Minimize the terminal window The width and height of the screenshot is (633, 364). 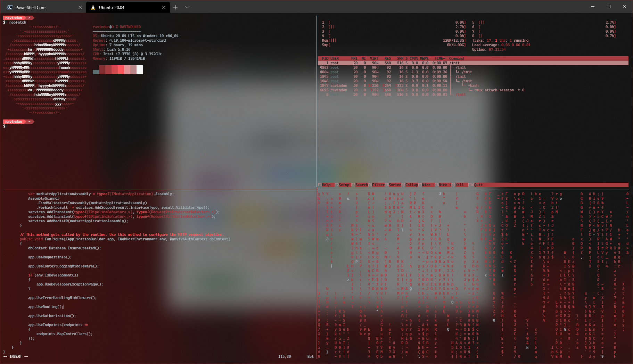pyautogui.click(x=593, y=7)
